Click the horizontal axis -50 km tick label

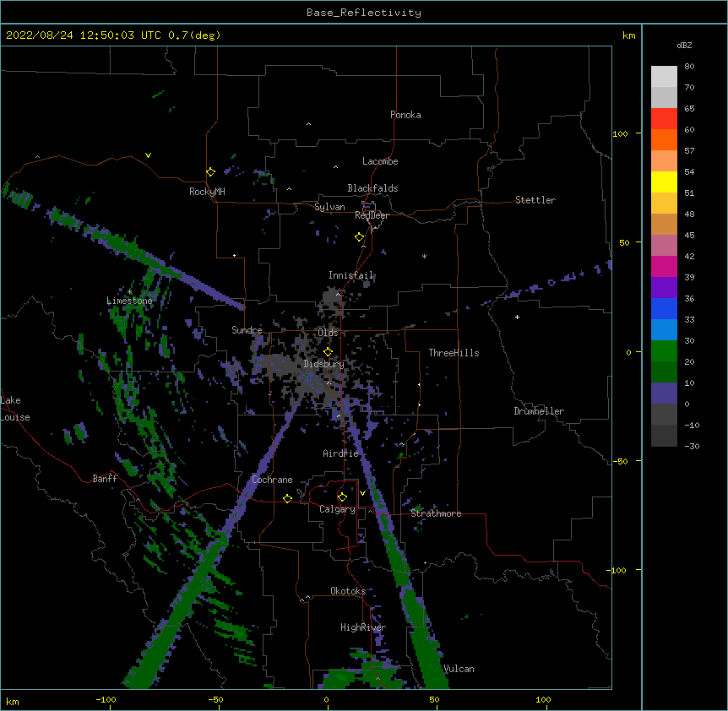tap(215, 700)
